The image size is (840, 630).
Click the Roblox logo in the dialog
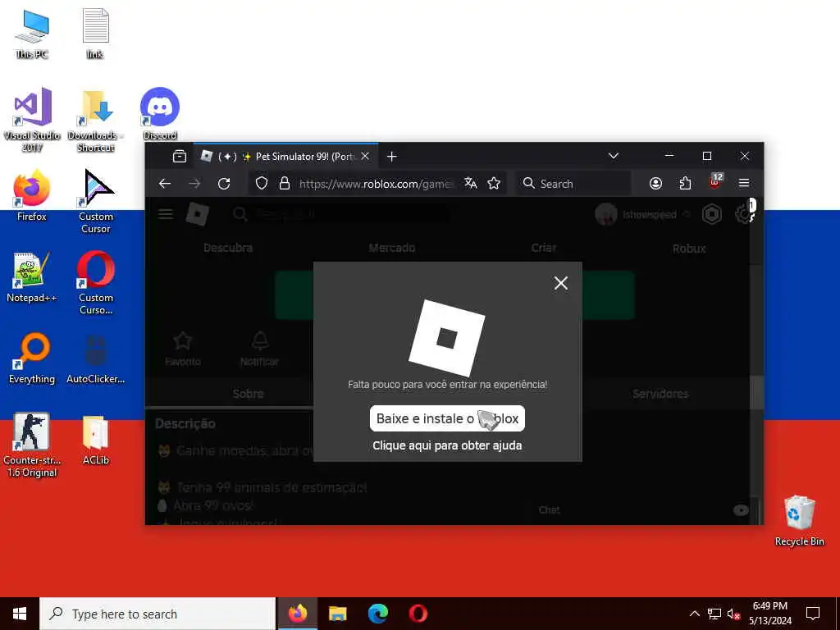pos(447,338)
